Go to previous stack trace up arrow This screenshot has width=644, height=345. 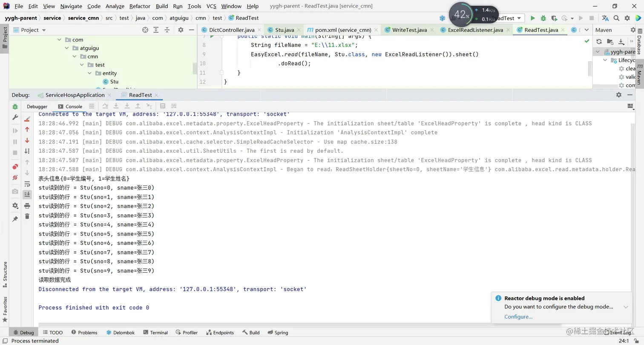coord(27,129)
